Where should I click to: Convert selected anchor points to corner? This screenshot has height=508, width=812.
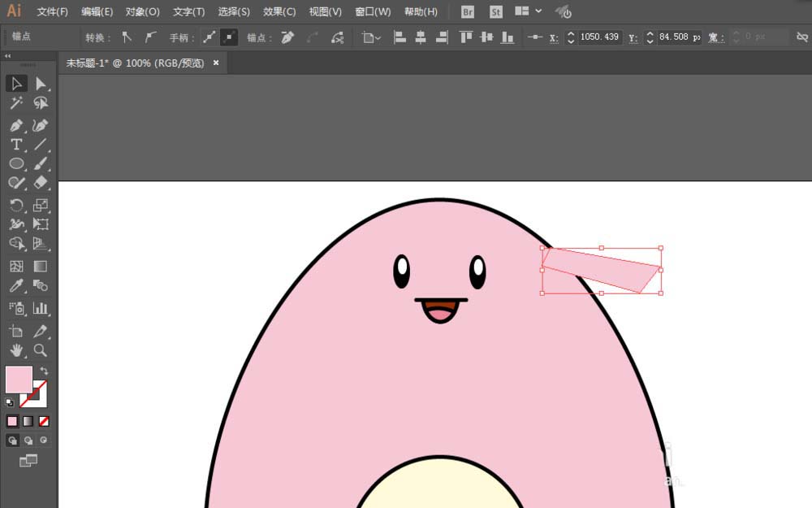127,37
